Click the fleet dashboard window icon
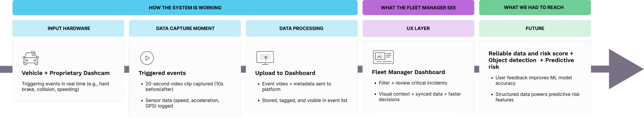 [x=383, y=57]
